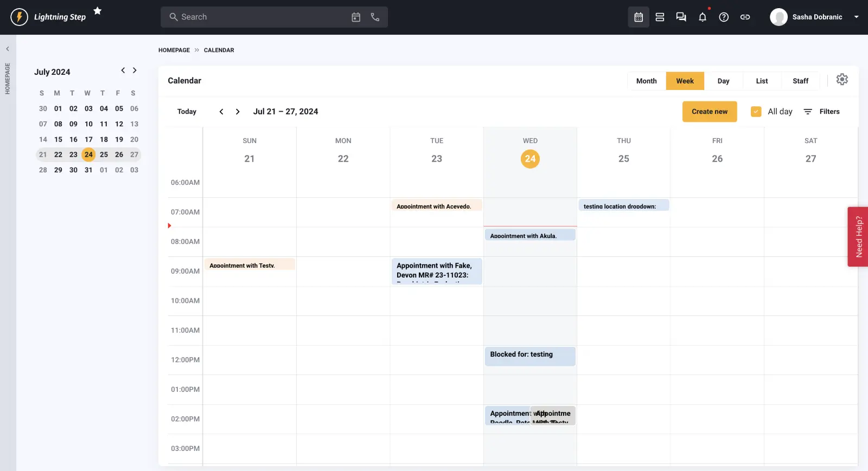868x471 pixels.
Task: Click Friday 26 column header
Action: (717, 152)
